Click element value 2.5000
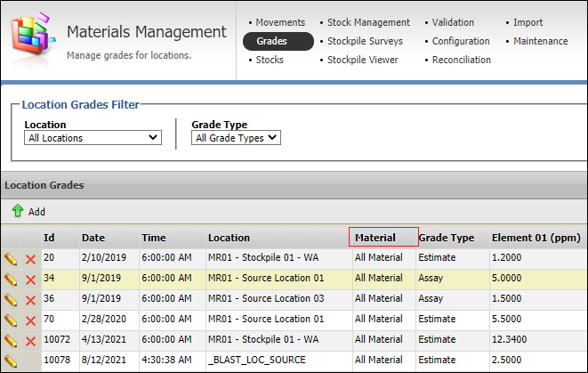 tap(507, 360)
